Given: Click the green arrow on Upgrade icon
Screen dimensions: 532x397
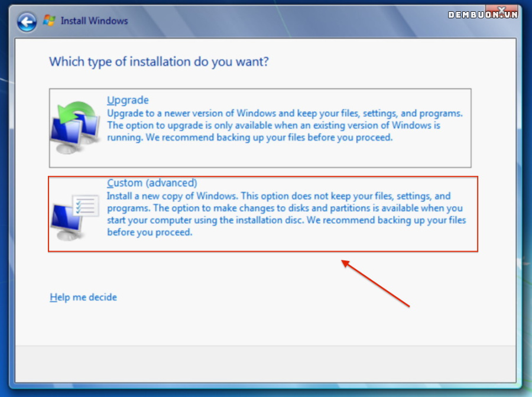Looking at the screenshot, I should coord(76,112).
